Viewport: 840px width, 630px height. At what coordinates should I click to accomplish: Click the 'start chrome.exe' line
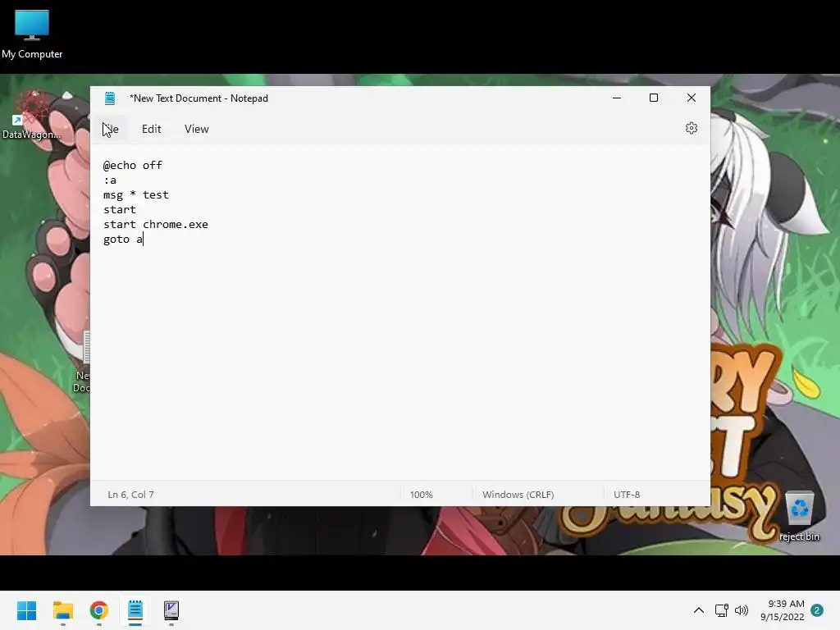click(156, 224)
